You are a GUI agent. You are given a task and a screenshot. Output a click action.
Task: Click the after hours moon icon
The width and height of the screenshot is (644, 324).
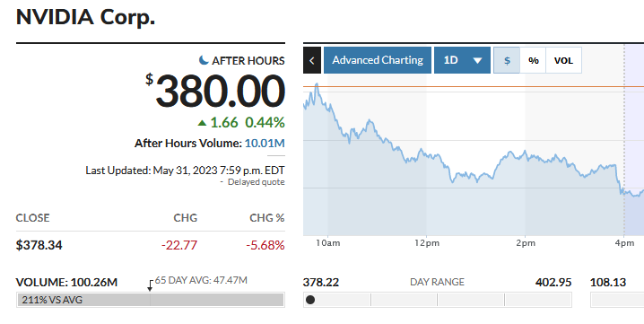[x=204, y=60]
